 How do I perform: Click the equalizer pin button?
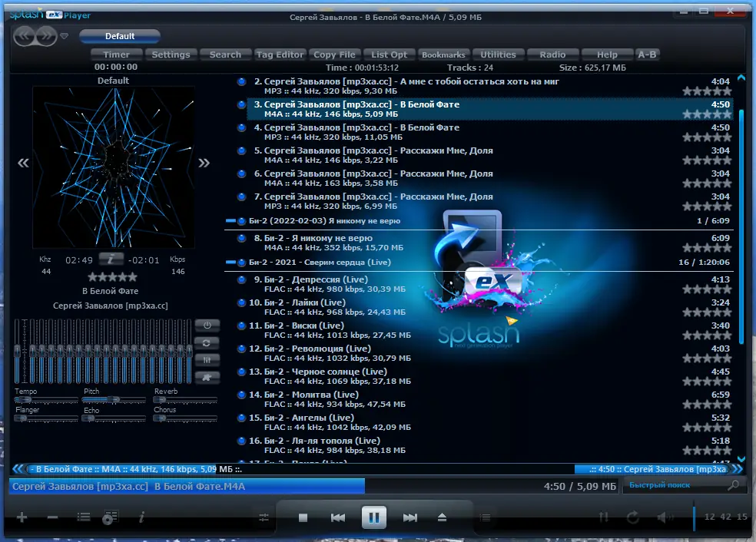click(x=207, y=377)
